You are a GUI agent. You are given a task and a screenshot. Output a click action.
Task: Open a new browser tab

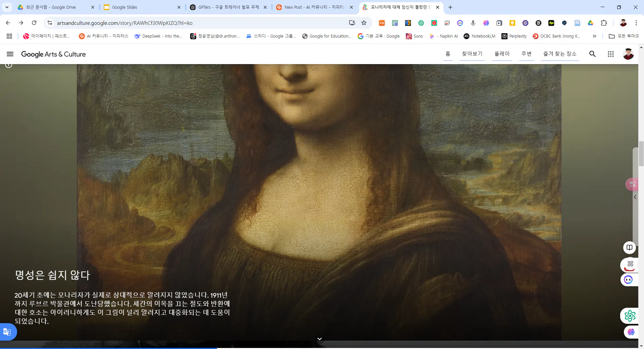[450, 7]
